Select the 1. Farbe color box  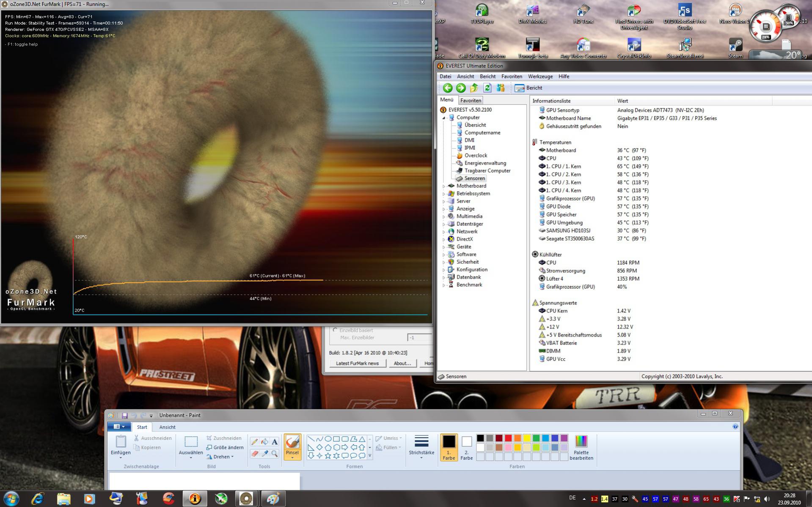[x=449, y=447]
